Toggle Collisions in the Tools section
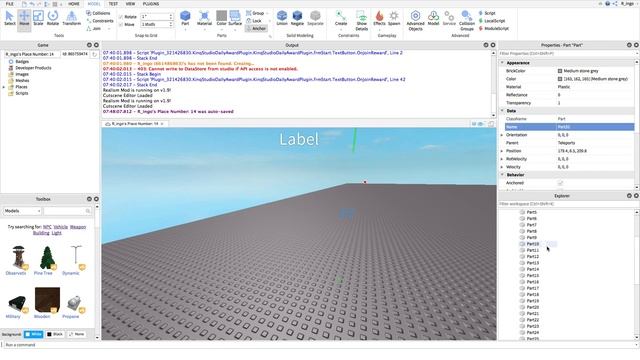This screenshot has height=360, width=640. click(98, 13)
